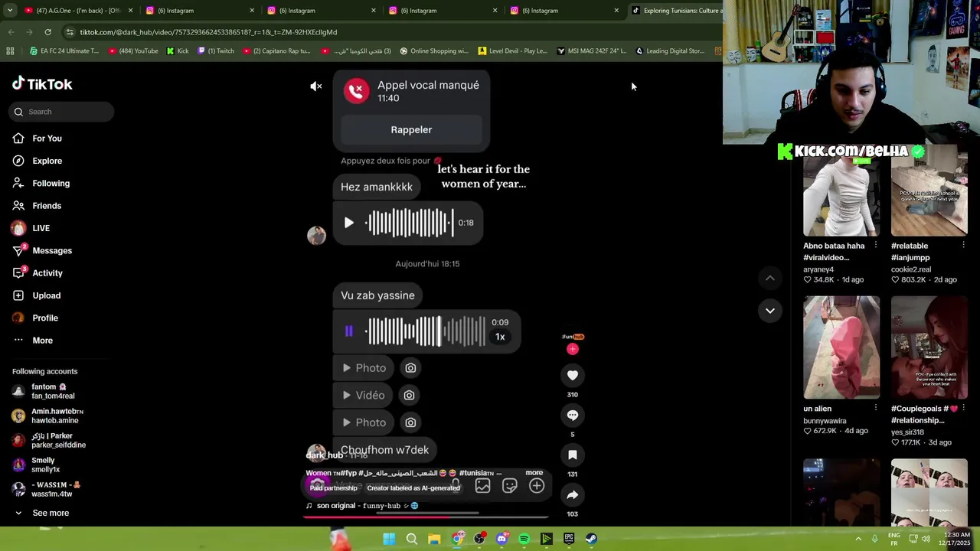This screenshot has width=980, height=551.
Task: Open the Profile page
Action: (x=45, y=318)
